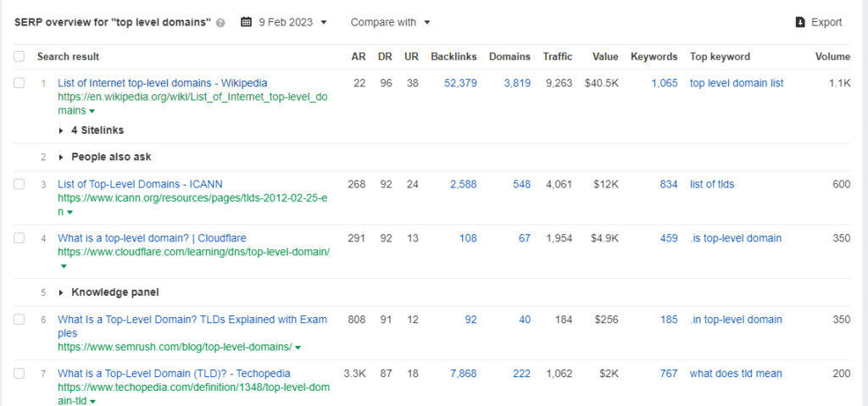The width and height of the screenshot is (868, 406).
Task: Click the help question mark icon beside SERP overview
Action: click(221, 23)
